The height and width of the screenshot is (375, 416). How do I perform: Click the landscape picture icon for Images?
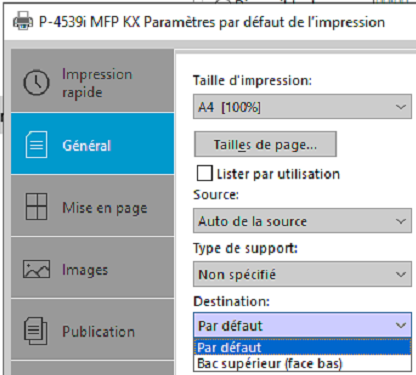point(36,269)
